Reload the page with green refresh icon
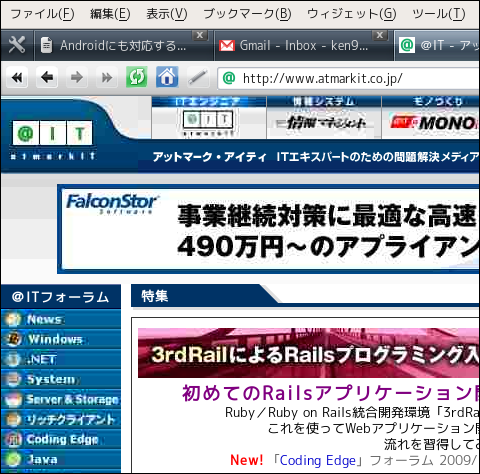The image size is (480, 474). pos(137,77)
